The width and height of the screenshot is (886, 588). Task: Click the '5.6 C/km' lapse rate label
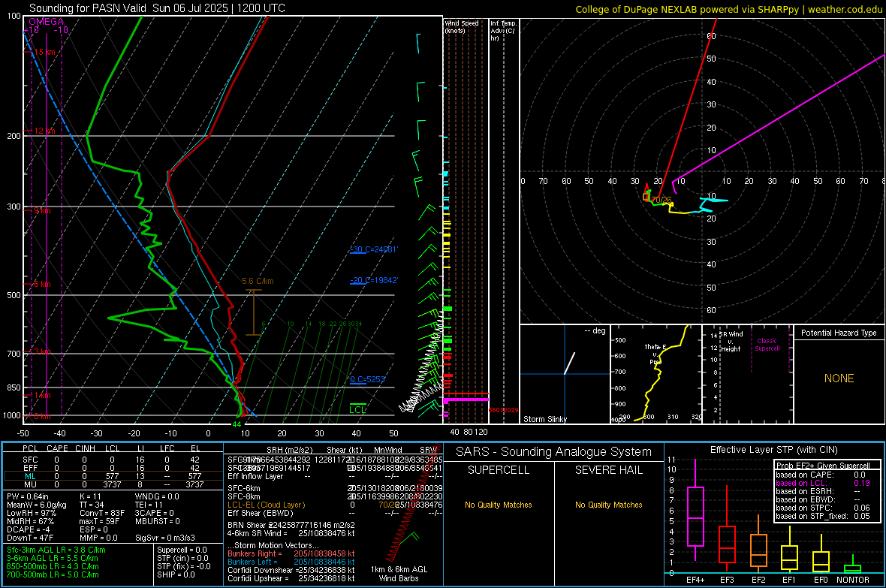pos(258,281)
